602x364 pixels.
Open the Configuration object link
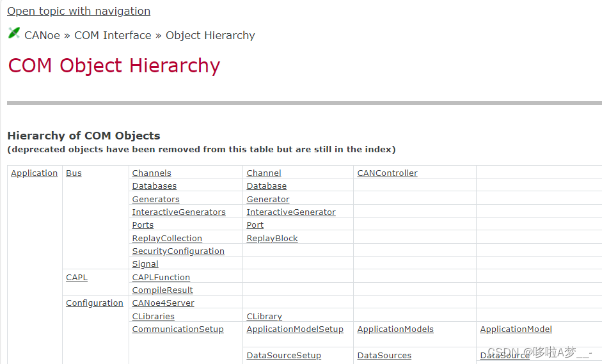(95, 303)
